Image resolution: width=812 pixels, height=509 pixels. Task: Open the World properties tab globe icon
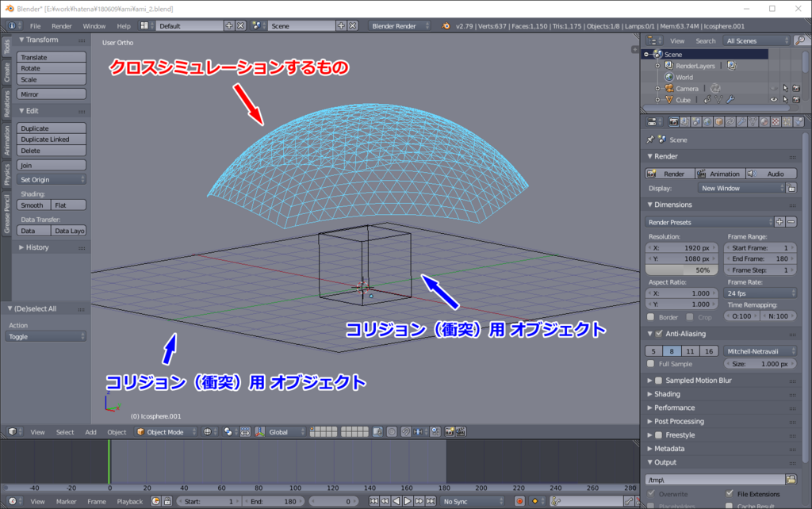click(x=707, y=121)
